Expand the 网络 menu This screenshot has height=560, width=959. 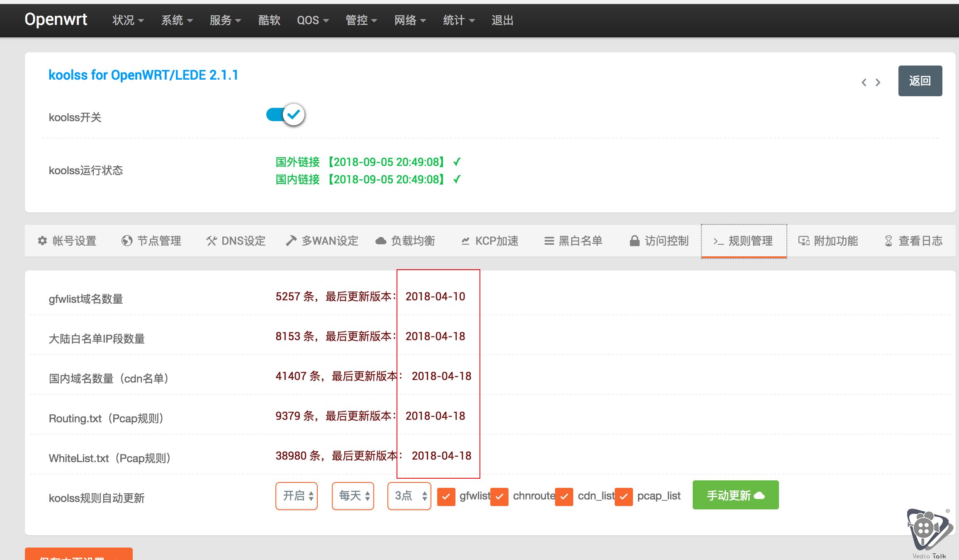[x=410, y=20]
